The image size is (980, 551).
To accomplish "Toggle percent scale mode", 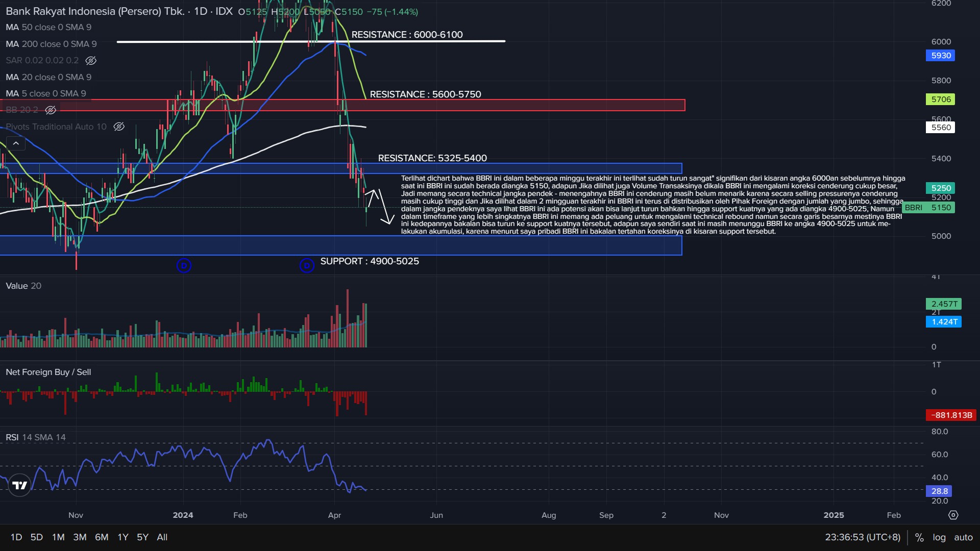I will [x=919, y=537].
